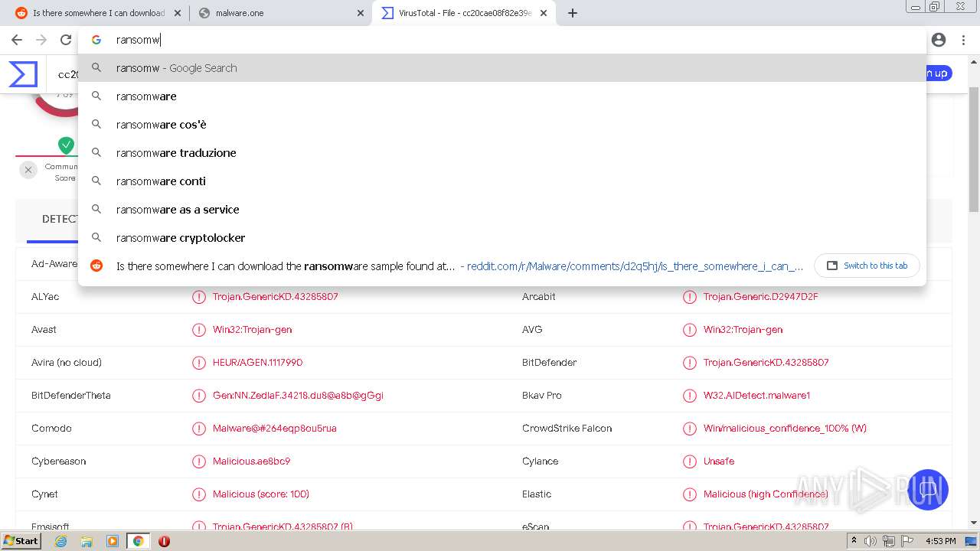
Task: Click the taskbar clock showing 4:53 PM
Action: 940,541
